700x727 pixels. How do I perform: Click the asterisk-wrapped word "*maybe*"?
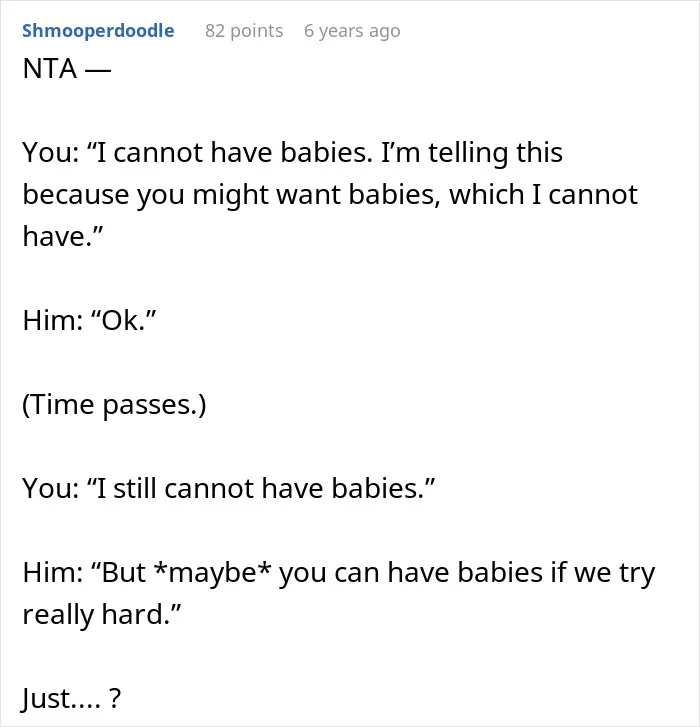pyautogui.click(x=212, y=573)
